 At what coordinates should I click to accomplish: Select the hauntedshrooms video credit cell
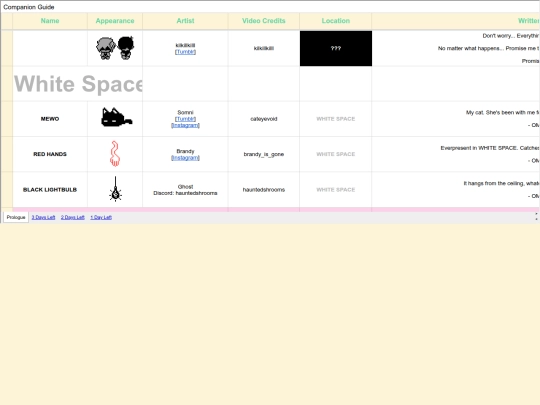click(264, 189)
